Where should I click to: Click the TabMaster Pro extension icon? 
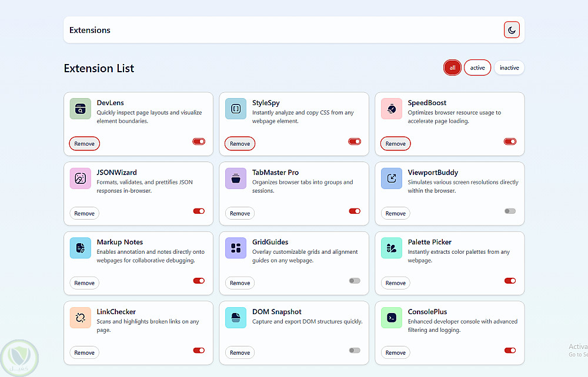(236, 179)
